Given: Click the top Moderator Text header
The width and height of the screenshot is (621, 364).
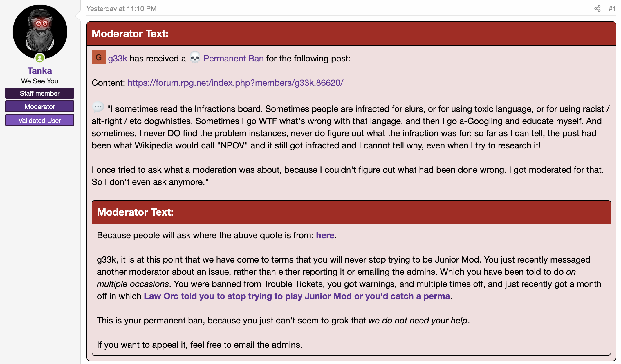Looking at the screenshot, I should (351, 34).
